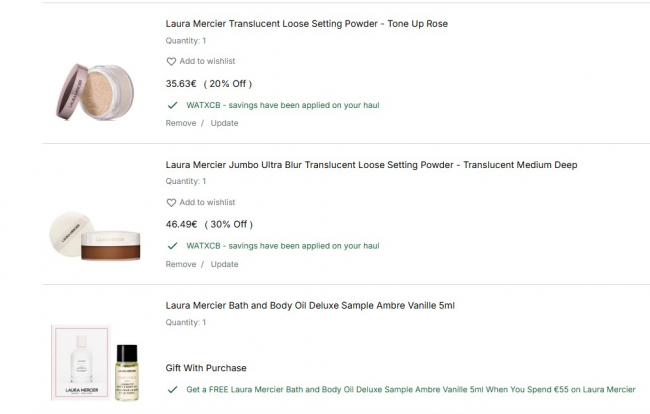Click the 46.49€ price with 30% off
The width and height of the screenshot is (650, 414).
(x=208, y=225)
